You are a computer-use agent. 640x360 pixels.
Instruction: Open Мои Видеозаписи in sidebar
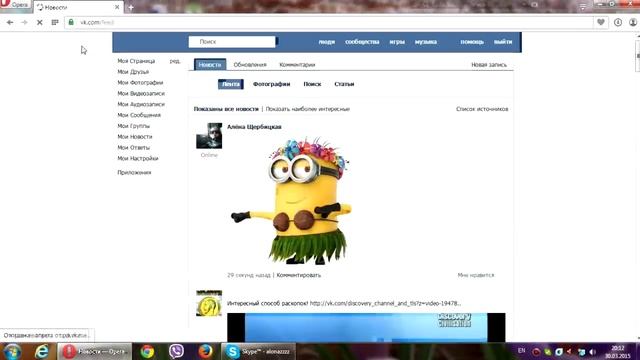point(141,93)
